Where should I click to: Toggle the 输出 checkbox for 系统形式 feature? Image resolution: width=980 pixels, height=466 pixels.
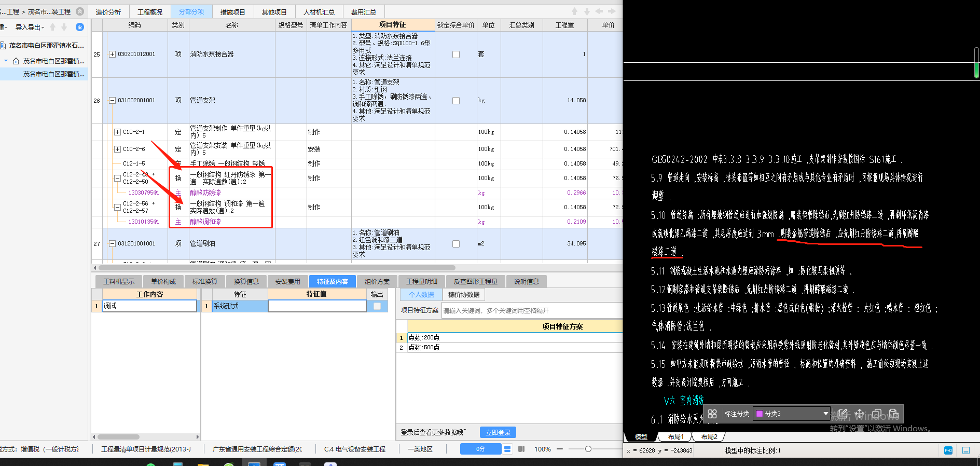[377, 306]
